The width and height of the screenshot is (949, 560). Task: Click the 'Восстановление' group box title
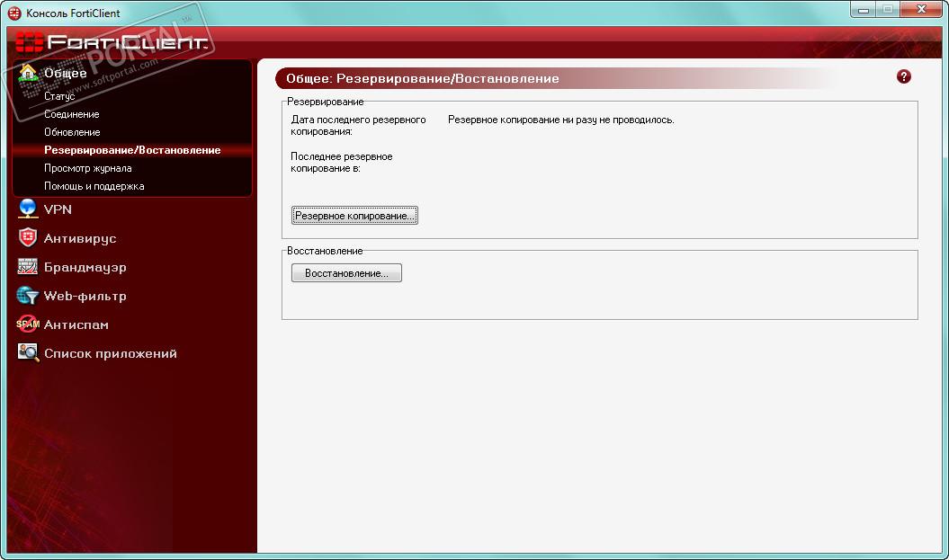pyautogui.click(x=325, y=251)
